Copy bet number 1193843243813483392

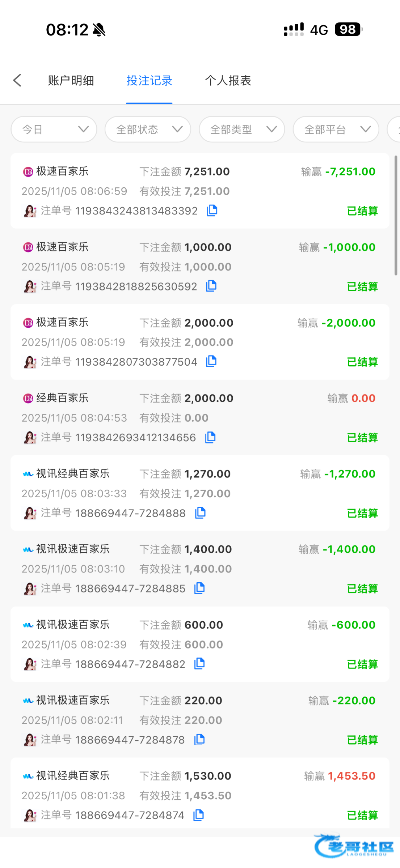[x=212, y=210]
